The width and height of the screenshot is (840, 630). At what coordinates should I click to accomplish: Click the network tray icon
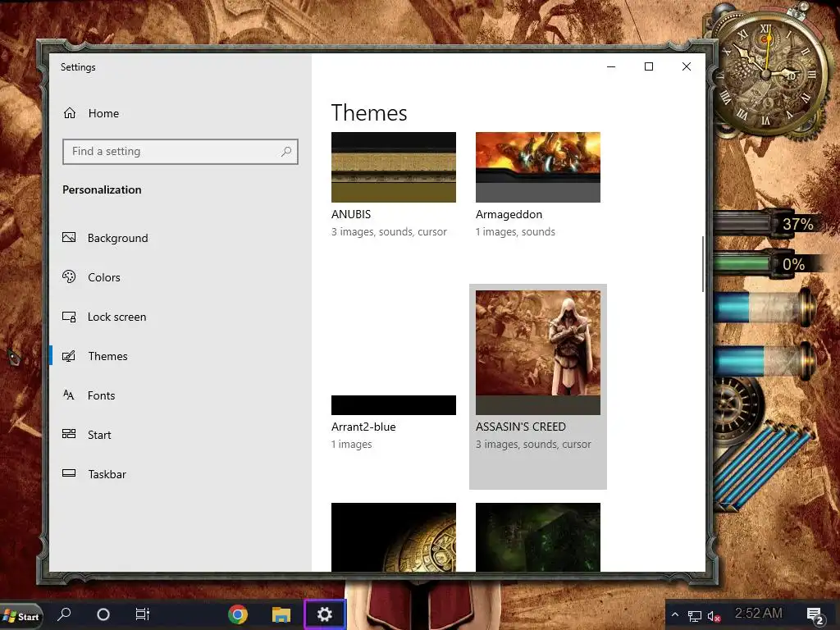695,617
